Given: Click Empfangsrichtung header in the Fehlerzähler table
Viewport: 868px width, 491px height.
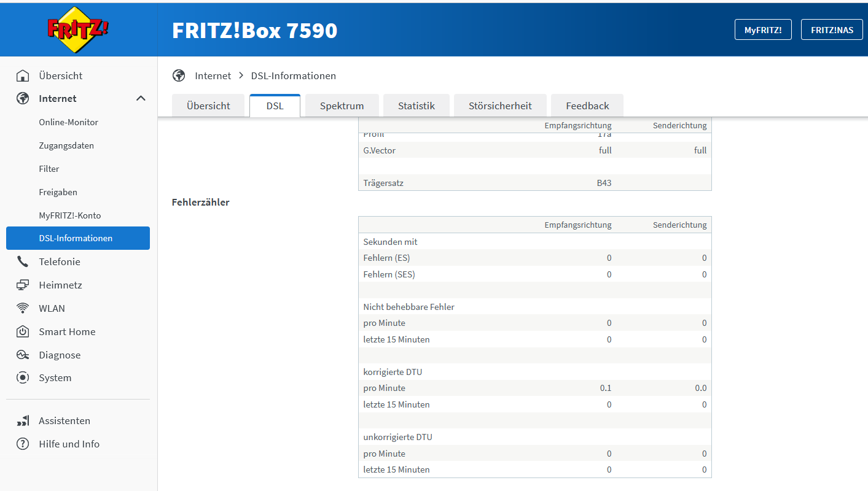Looking at the screenshot, I should pos(578,225).
